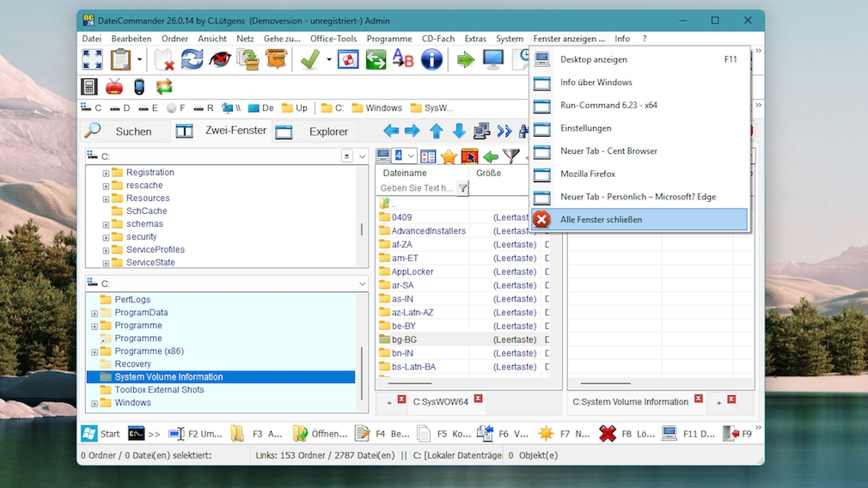Click the red TV icon

(114, 87)
